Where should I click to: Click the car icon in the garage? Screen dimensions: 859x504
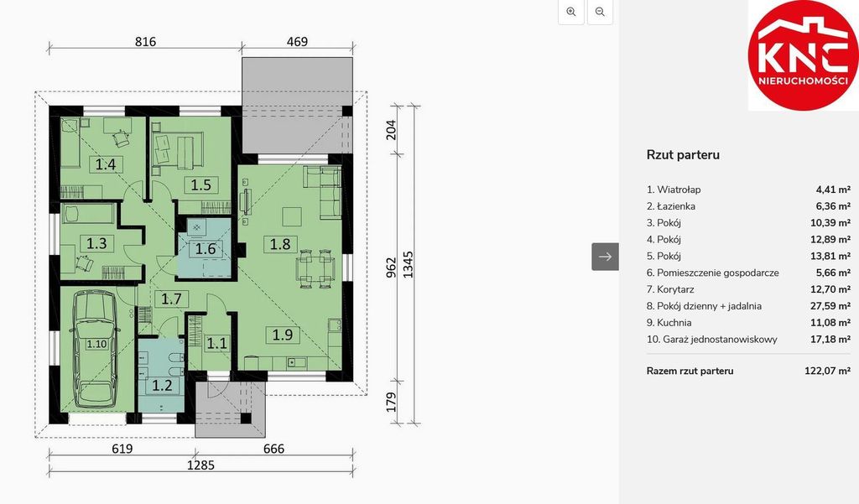coord(94,346)
